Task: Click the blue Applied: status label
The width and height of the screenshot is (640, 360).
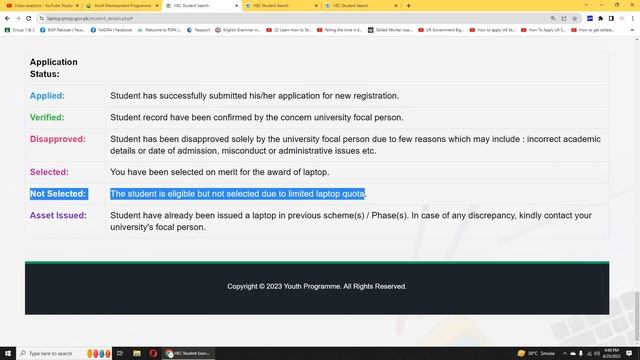Action: (x=47, y=96)
